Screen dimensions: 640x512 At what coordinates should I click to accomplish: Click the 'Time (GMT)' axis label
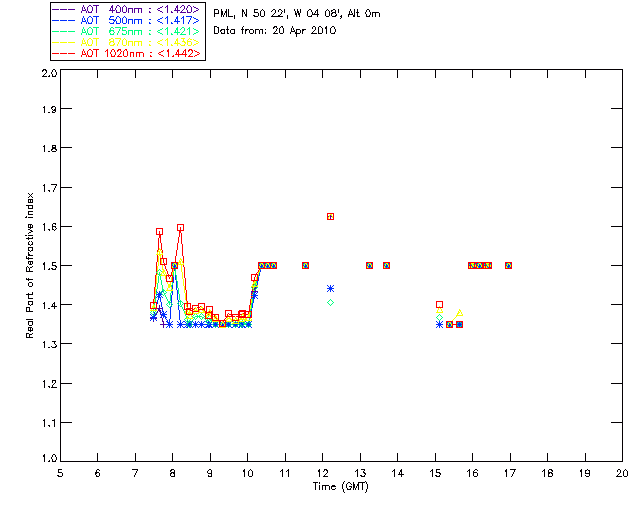[x=340, y=486]
